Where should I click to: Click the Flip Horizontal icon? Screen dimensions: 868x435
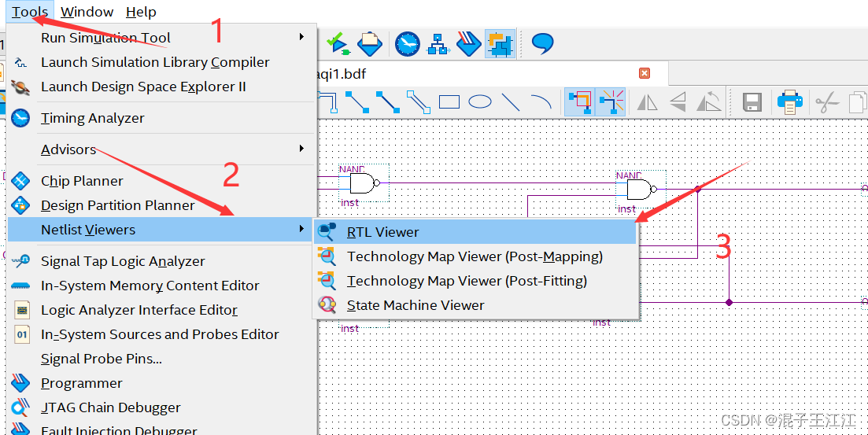pyautogui.click(x=647, y=102)
